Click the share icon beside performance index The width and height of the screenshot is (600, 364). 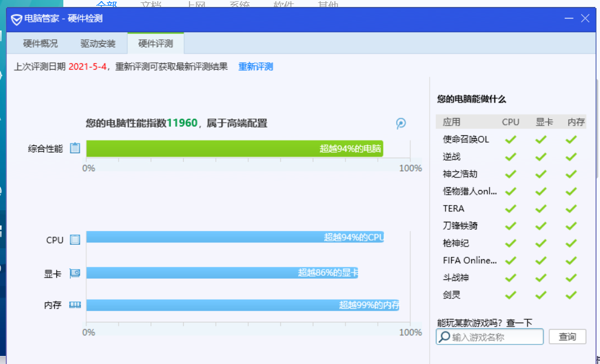(401, 123)
